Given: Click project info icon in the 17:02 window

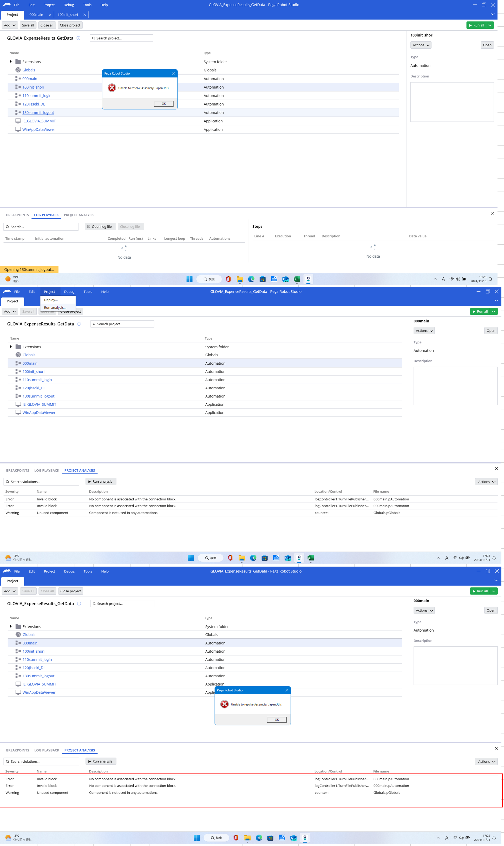Looking at the screenshot, I should coord(79,604).
